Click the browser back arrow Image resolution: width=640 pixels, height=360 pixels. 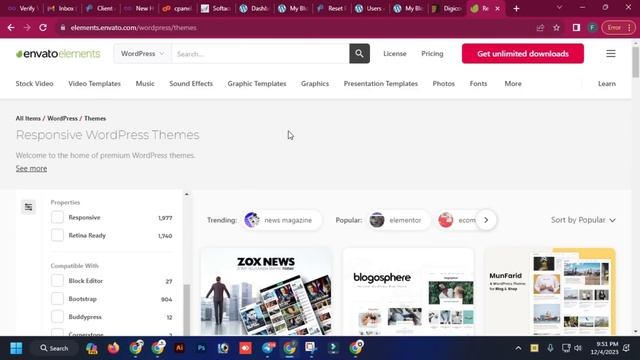(x=11, y=28)
